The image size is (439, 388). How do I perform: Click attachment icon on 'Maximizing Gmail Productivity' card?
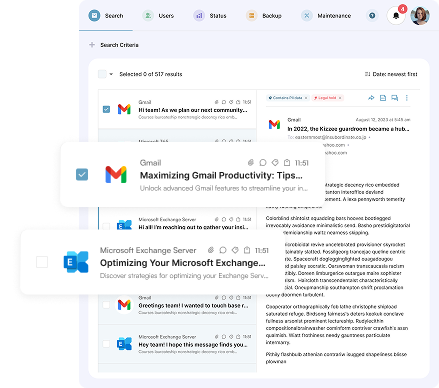251,163
